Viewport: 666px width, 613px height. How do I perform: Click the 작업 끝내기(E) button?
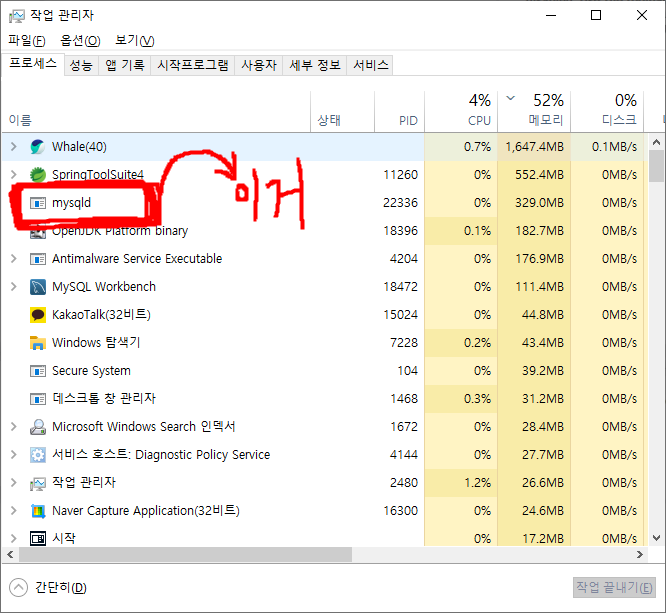[614, 588]
